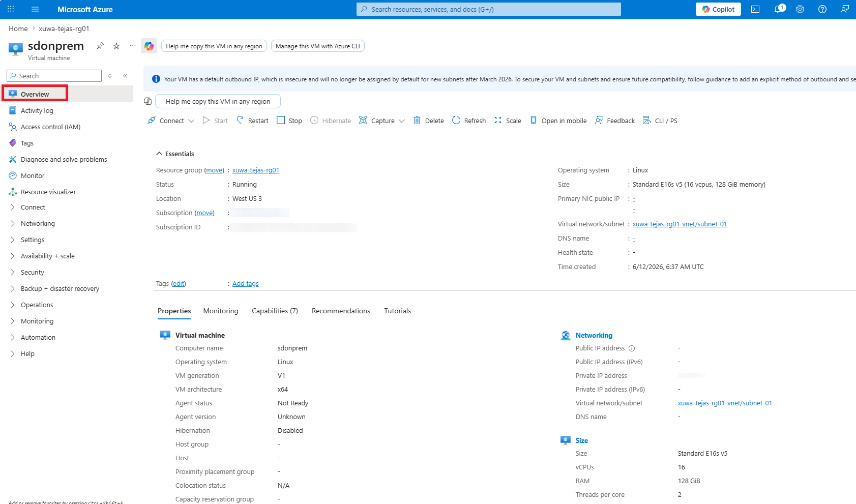856x504 pixels.
Task: Open portal settings gear
Action: tap(800, 9)
